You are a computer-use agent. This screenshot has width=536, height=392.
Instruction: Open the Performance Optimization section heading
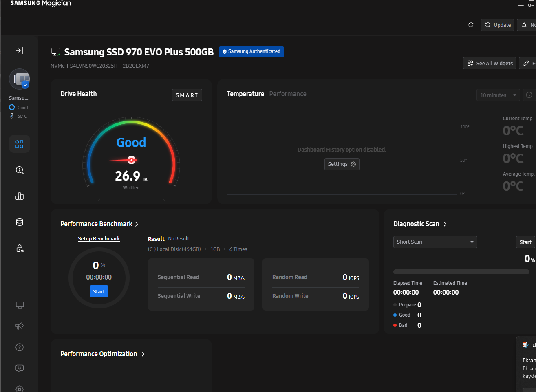(103, 354)
